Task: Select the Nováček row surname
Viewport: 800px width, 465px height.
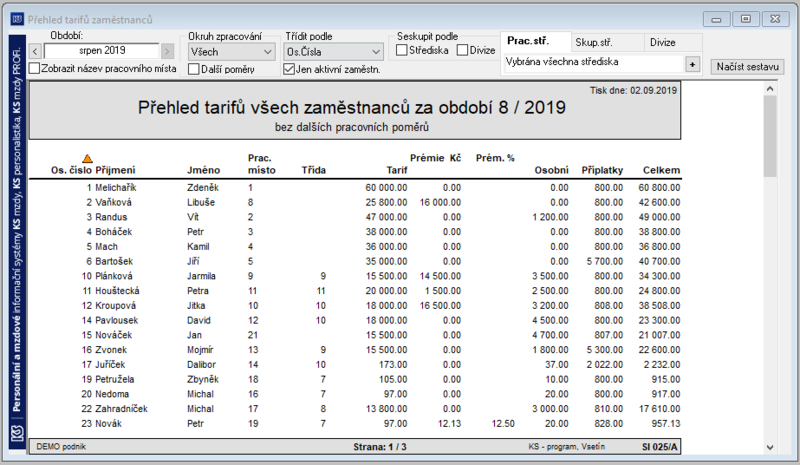Action: click(x=113, y=335)
